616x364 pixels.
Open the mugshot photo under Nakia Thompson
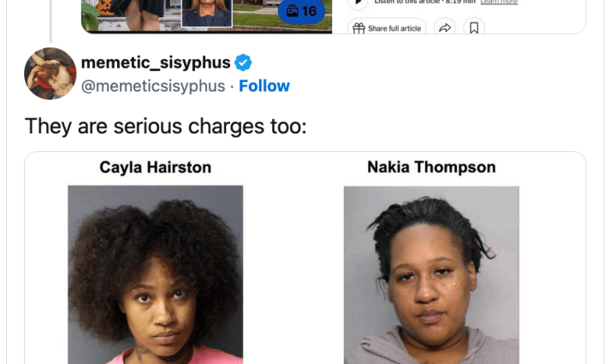click(x=431, y=275)
